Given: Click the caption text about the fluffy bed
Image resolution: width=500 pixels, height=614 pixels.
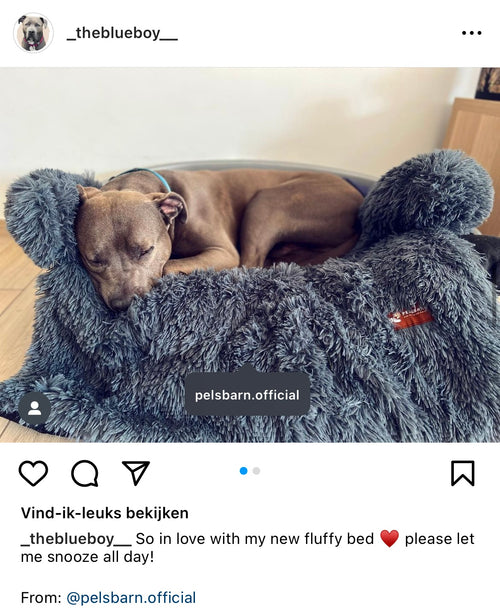Looking at the screenshot, I should tap(247, 548).
